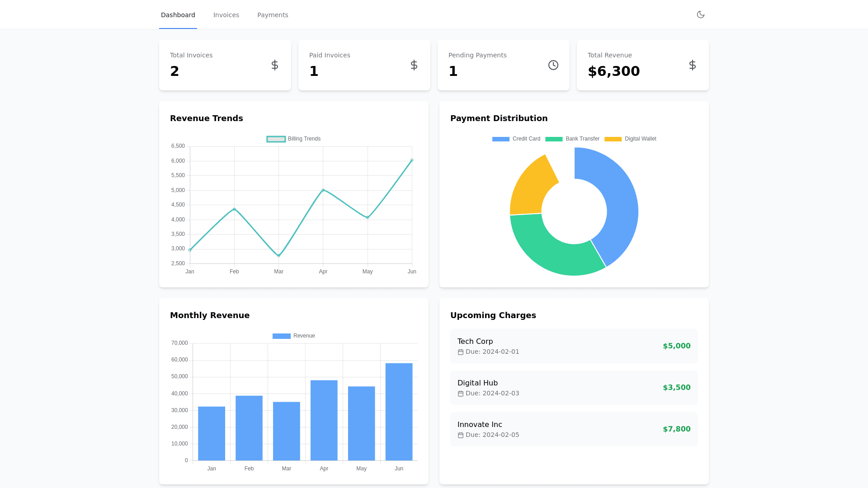868x488 pixels.
Task: Click the Innovate Inc $7,800 amount
Action: point(676,429)
